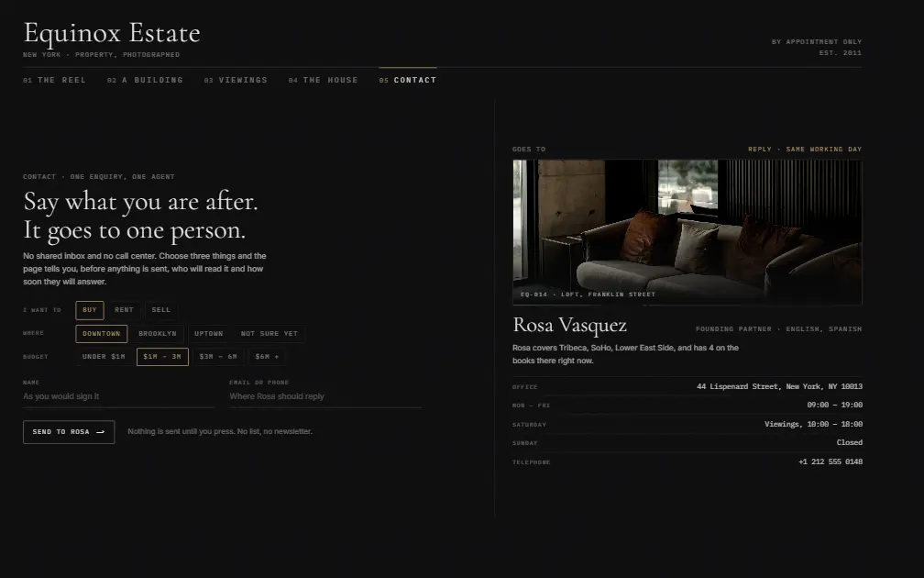924x578 pixels.
Task: Set budget to $1M – 3M
Action: (162, 357)
